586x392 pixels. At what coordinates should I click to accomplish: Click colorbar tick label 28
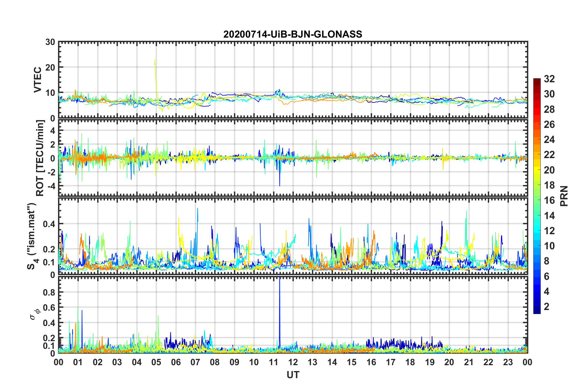pyautogui.click(x=549, y=109)
